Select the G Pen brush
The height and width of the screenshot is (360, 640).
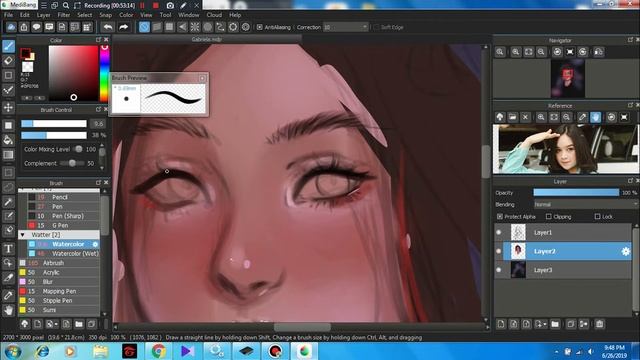coord(59,225)
